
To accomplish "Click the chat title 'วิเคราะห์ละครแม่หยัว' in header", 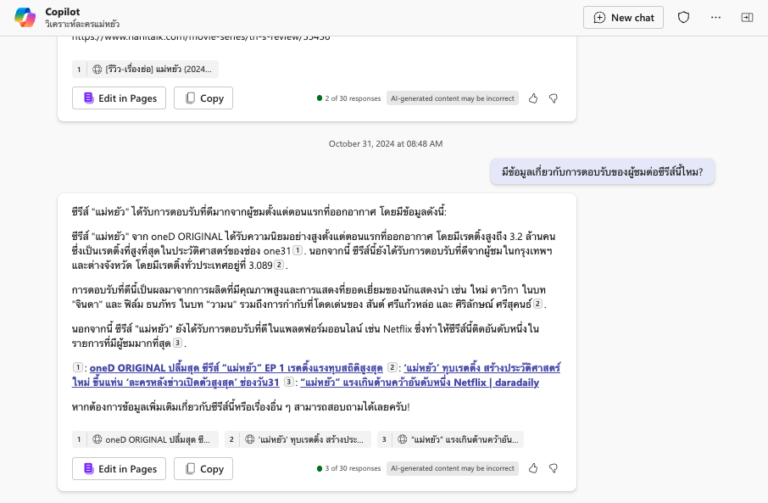I will [82, 24].
